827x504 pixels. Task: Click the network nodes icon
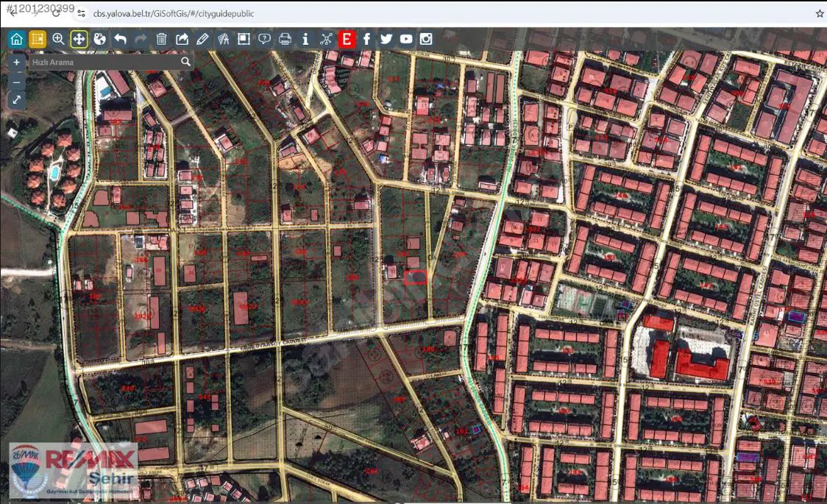[326, 39]
